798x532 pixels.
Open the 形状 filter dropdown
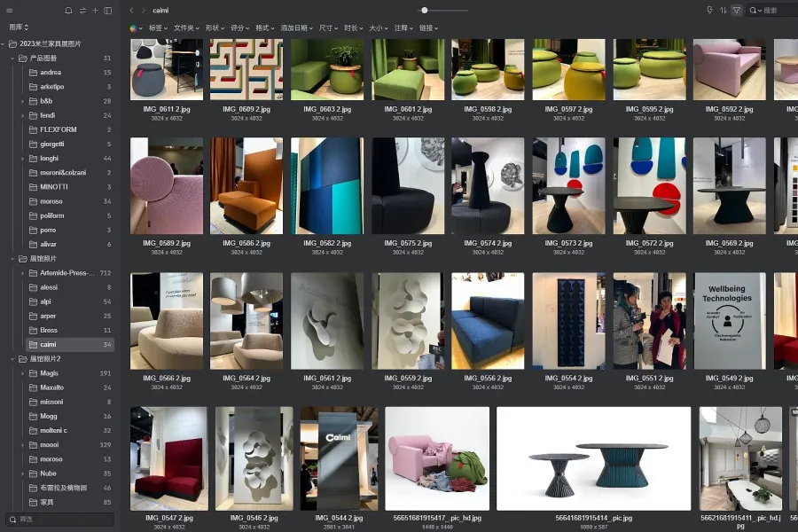click(215, 28)
